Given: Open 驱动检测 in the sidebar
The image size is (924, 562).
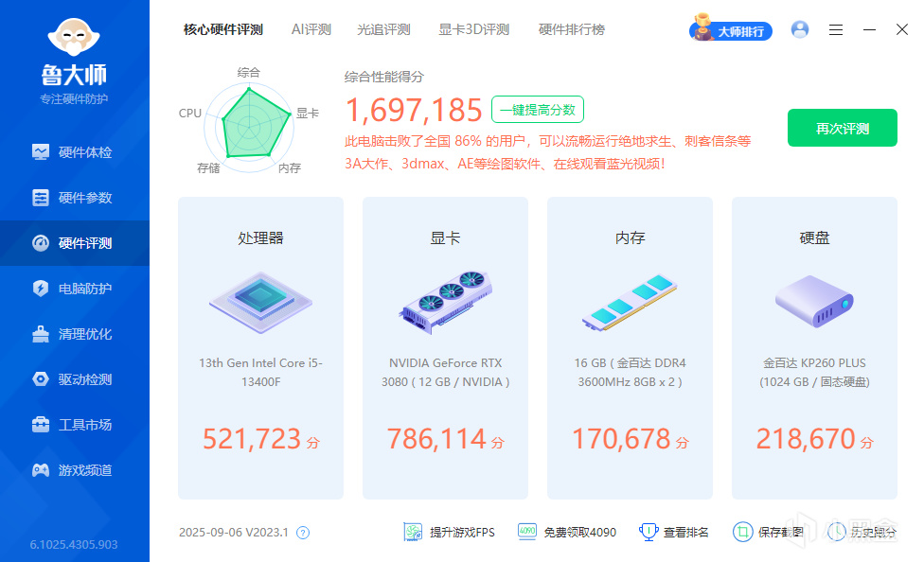Looking at the screenshot, I should coord(74,379).
